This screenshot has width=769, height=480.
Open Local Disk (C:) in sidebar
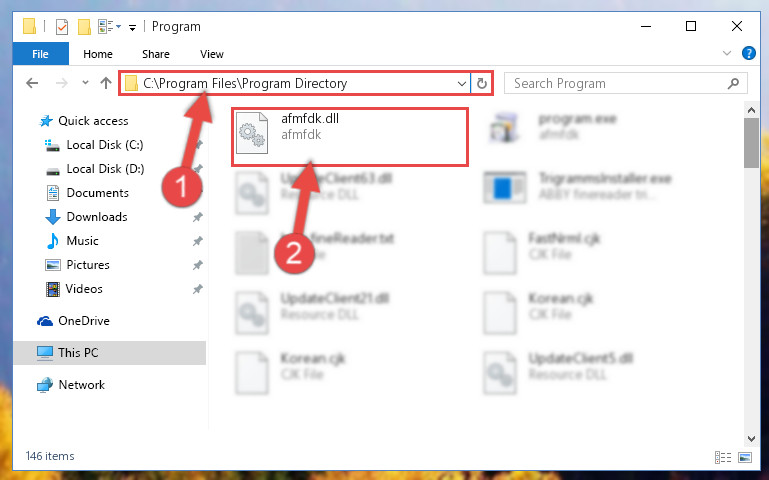pos(104,145)
